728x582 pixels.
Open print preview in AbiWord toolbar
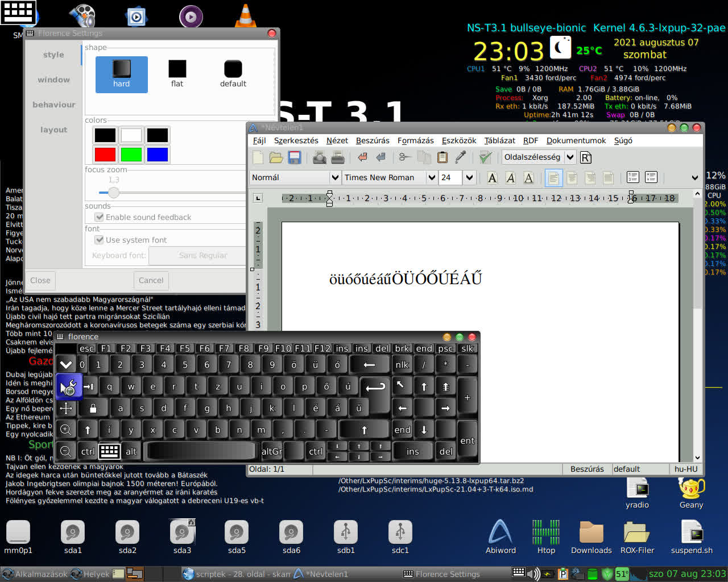click(320, 157)
